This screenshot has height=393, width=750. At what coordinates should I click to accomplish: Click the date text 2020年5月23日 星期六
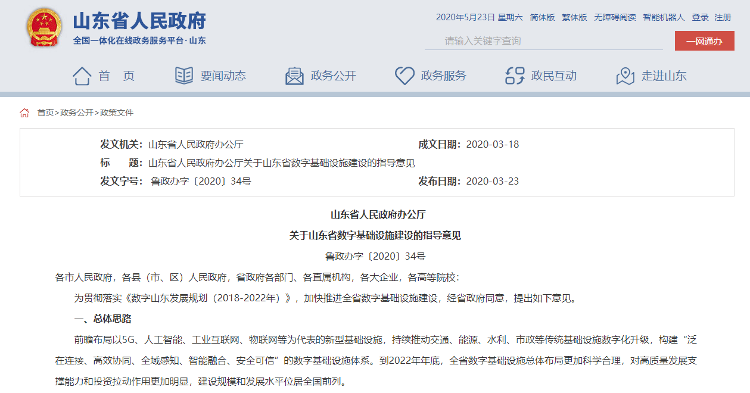[x=479, y=17]
